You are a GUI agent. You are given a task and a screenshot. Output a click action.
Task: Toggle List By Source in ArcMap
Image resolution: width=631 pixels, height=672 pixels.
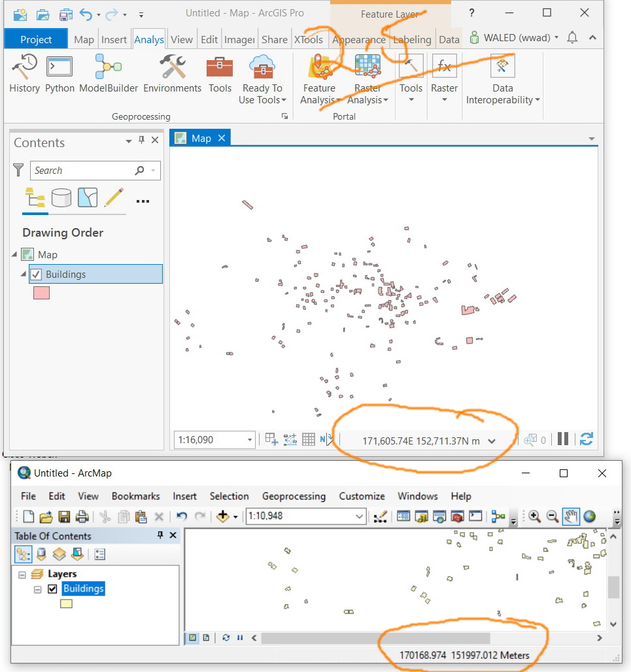41,554
